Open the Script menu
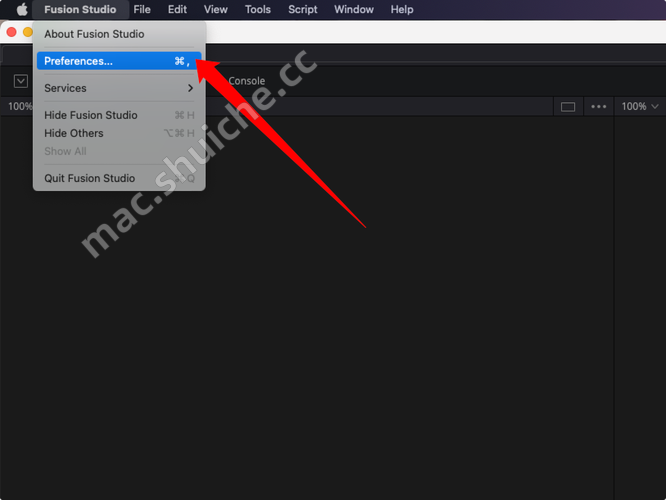666x500 pixels. [x=302, y=9]
